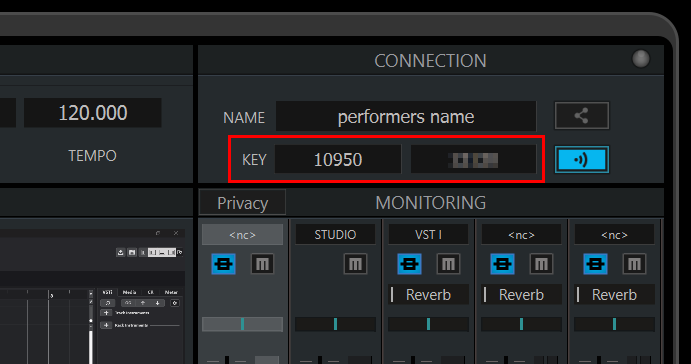691x364 pixels.
Task: Open the Privacy tab
Action: pos(242,203)
